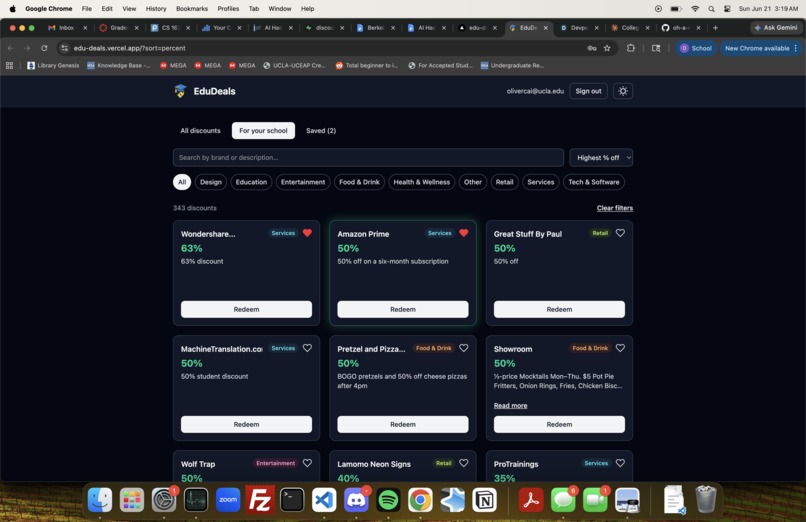Redeem the Wondershare 63% deal
Screen dimensions: 806x522
(246, 309)
